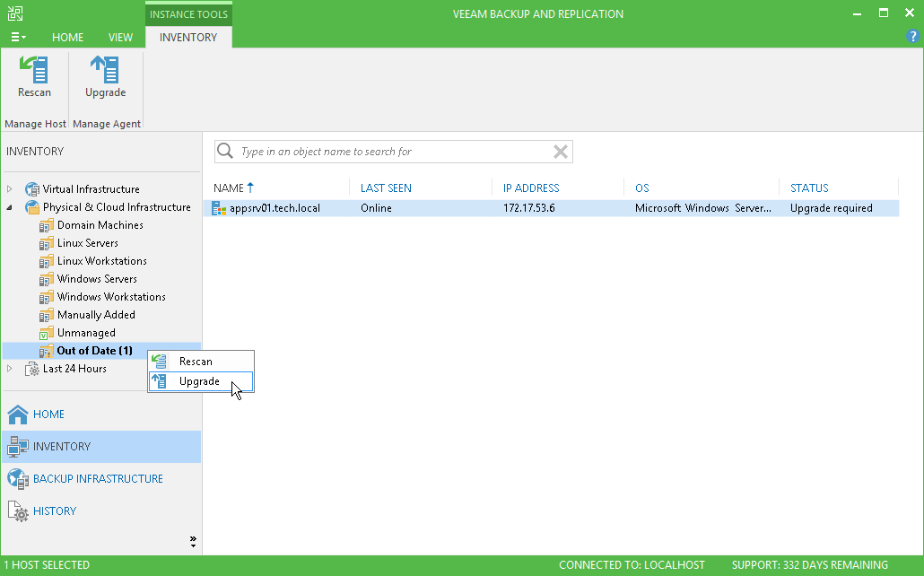The image size is (924, 576).
Task: Click the Windows Servers folder icon
Action: pyautogui.click(x=46, y=279)
